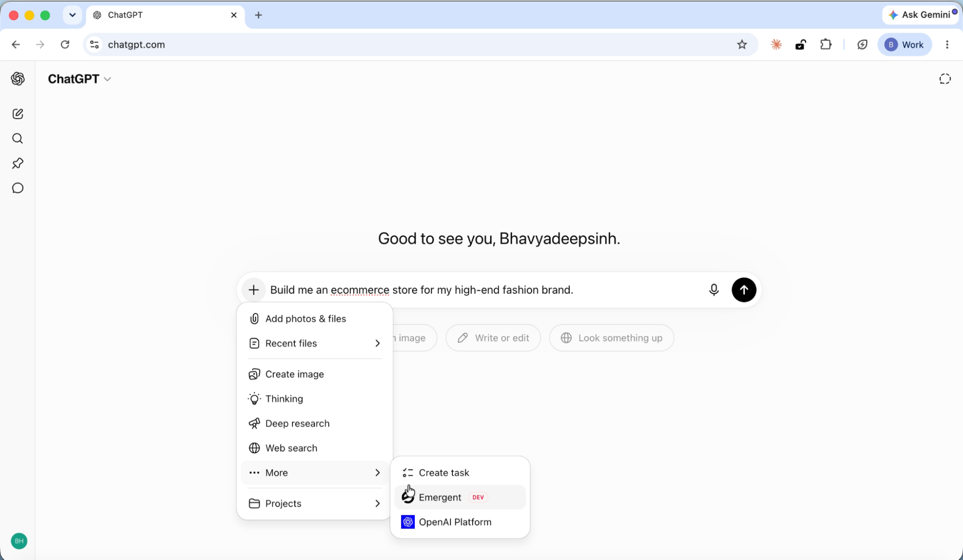
Task: Open the orange starburst extension icon
Action: 776,44
